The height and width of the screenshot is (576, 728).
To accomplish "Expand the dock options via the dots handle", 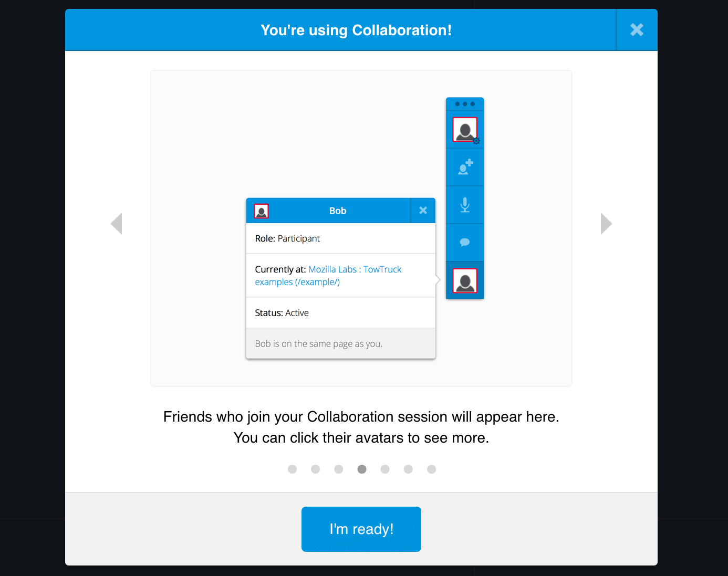I will point(464,103).
